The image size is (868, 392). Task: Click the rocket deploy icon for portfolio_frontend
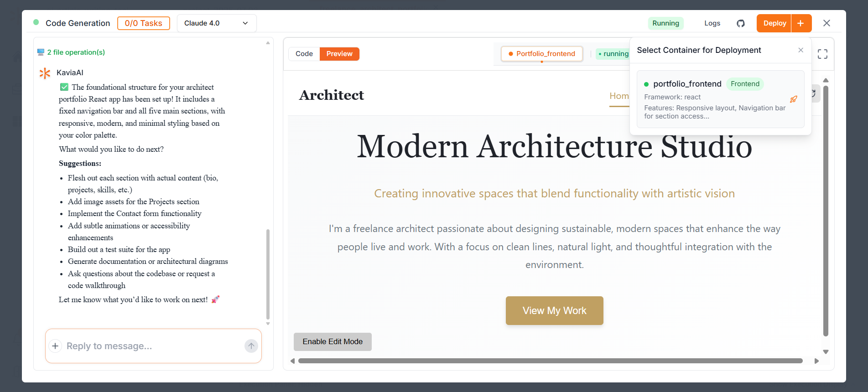[793, 99]
